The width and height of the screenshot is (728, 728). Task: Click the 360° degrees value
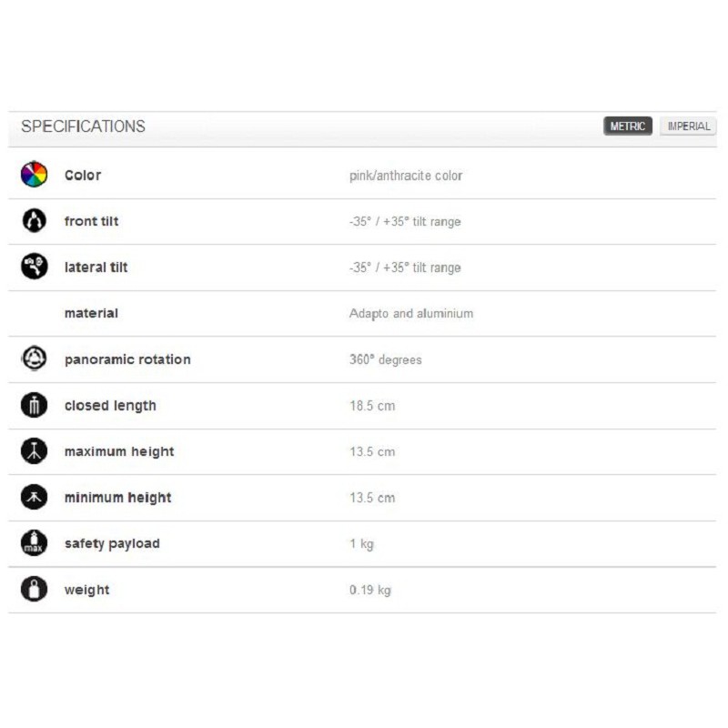(x=386, y=359)
